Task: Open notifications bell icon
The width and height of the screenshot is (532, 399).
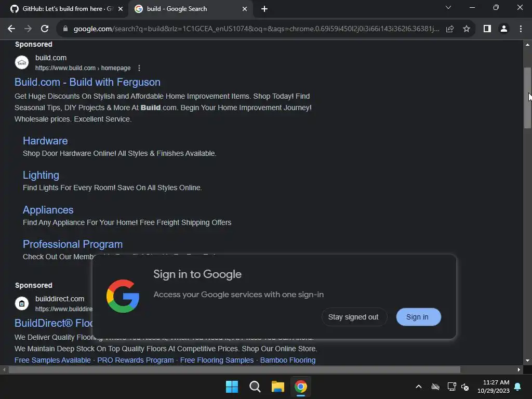Action: [518, 387]
